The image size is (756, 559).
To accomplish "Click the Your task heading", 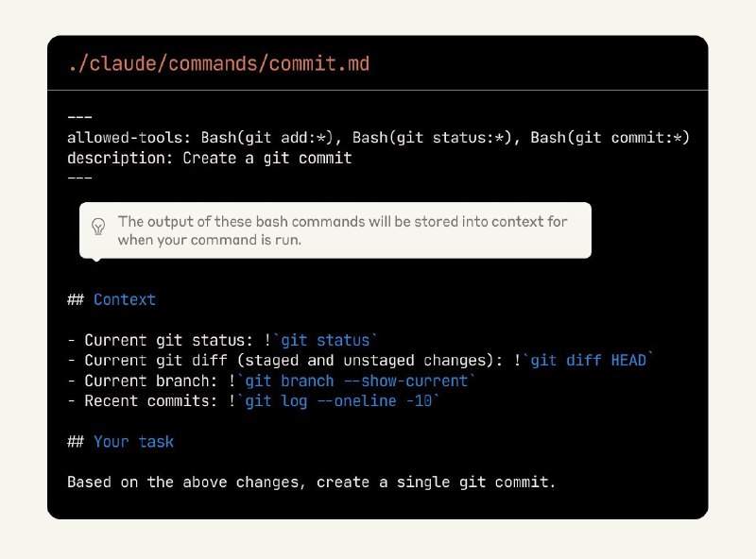I will pyautogui.click(x=133, y=441).
